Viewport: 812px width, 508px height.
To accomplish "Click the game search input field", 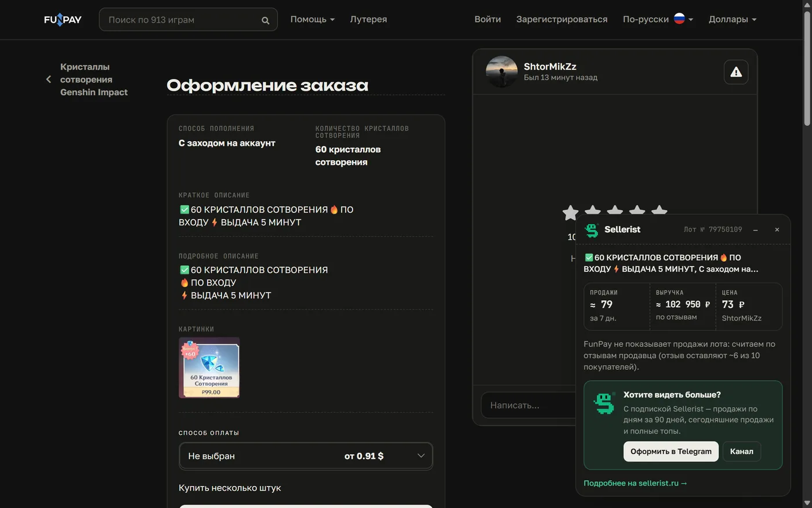I will pos(188,20).
